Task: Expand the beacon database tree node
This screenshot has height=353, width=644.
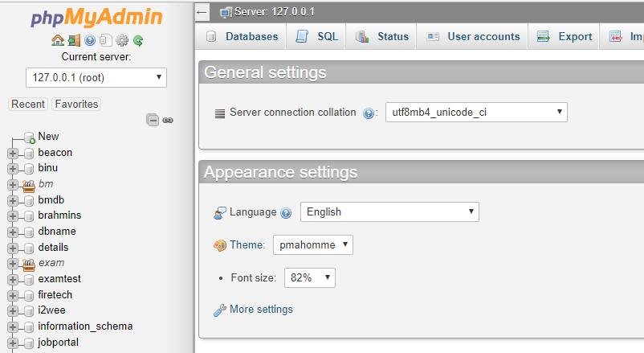Action: pos(13,153)
